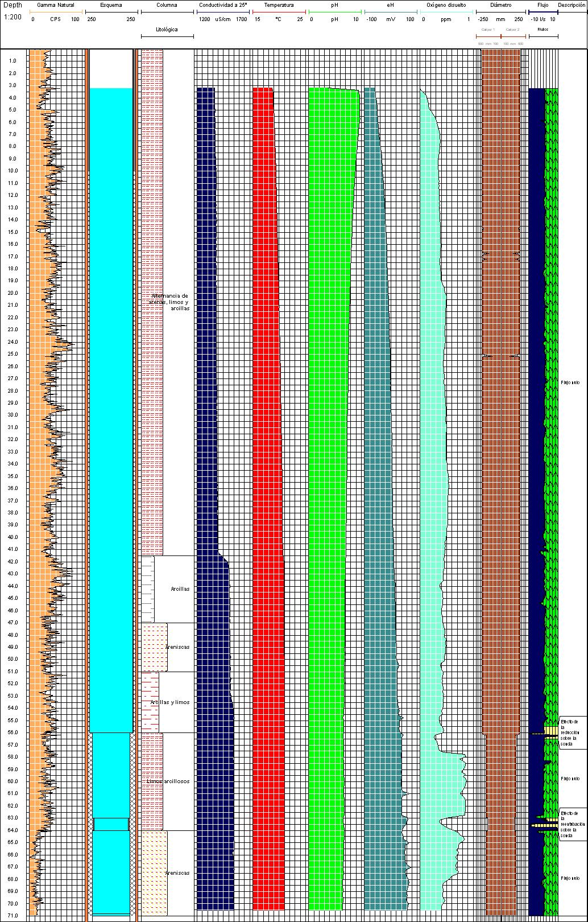Viewport: 588px width, 922px height.
Task: Click the eH column header
Action: click(390, 5)
